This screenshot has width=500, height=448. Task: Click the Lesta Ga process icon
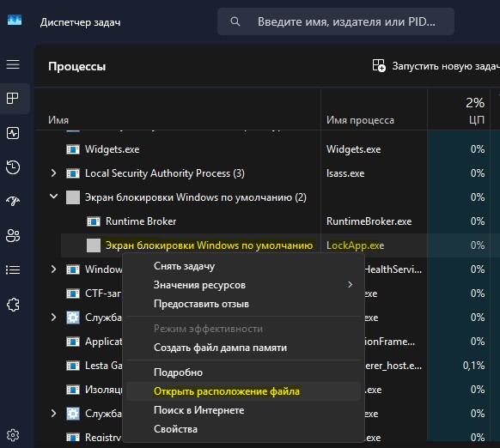[73, 366]
